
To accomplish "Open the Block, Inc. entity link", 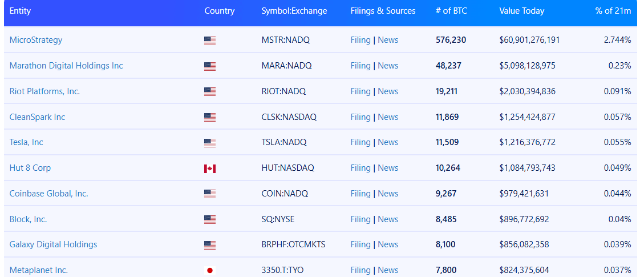I will click(29, 219).
